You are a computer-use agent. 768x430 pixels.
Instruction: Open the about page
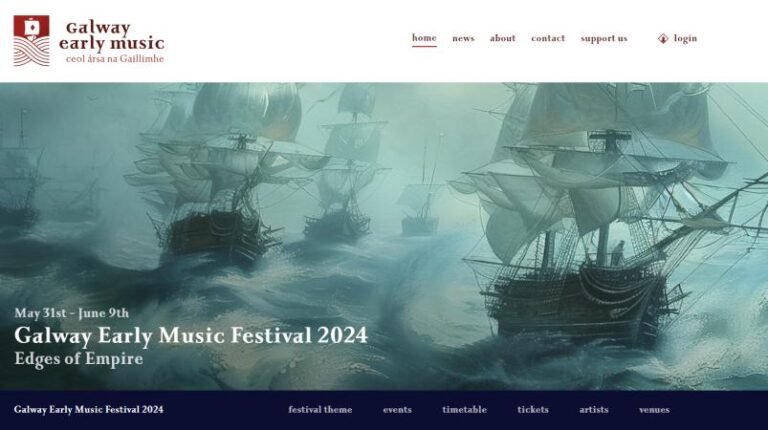point(503,38)
